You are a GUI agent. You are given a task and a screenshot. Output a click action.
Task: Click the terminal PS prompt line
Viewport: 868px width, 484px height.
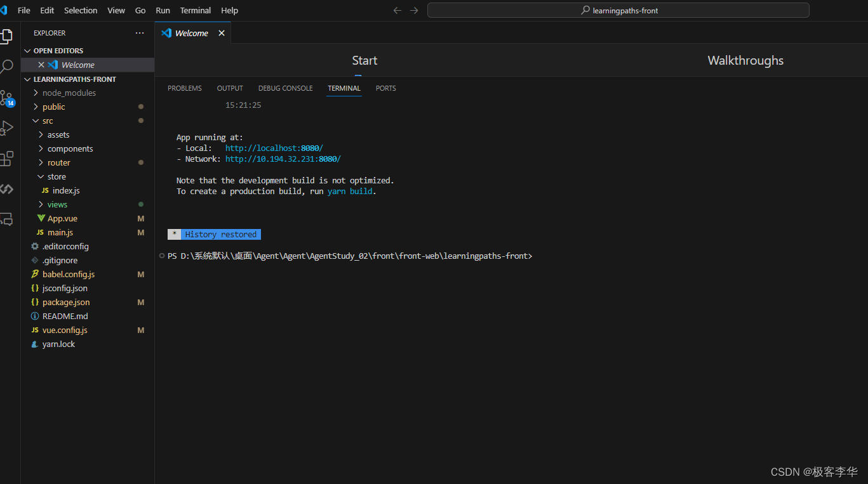click(x=350, y=256)
